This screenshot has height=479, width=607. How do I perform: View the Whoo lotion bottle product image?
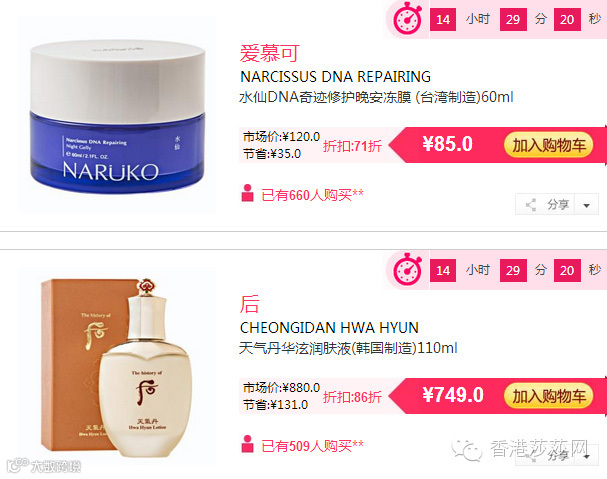(117, 367)
